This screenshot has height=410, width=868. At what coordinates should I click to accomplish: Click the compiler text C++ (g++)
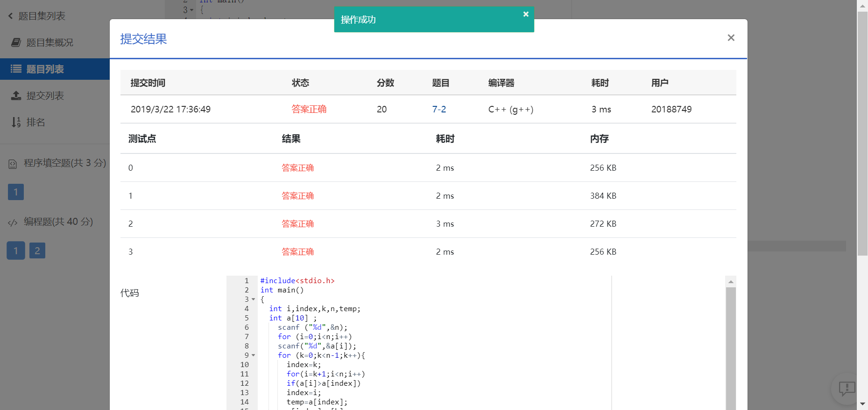(511, 109)
